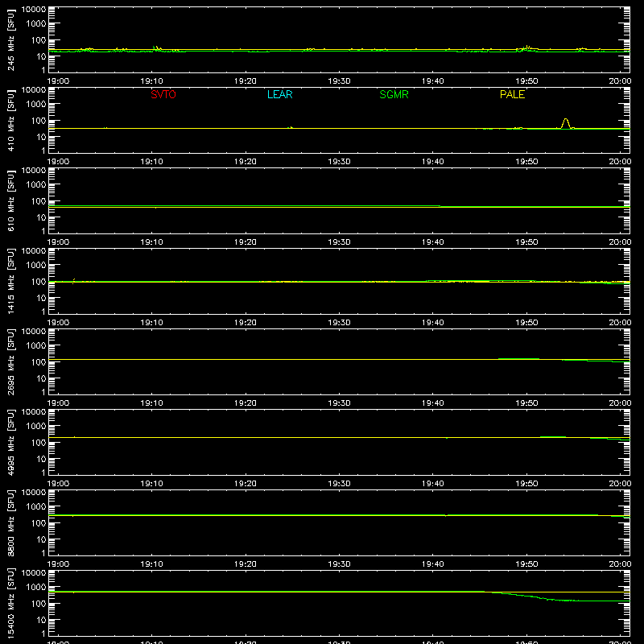The image size is (644, 644).
Task: Click 19:50 time label under 2695 MHz plot
Action: click(526, 403)
